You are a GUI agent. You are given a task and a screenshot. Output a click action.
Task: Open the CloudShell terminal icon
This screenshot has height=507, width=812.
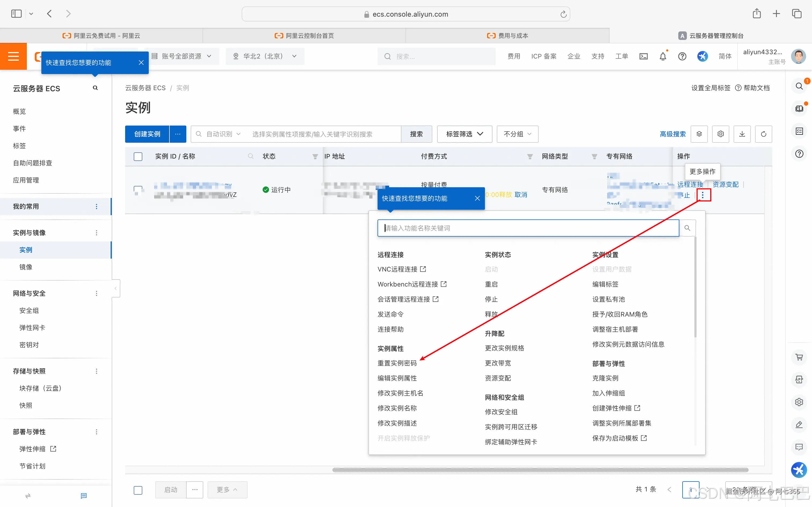643,56
